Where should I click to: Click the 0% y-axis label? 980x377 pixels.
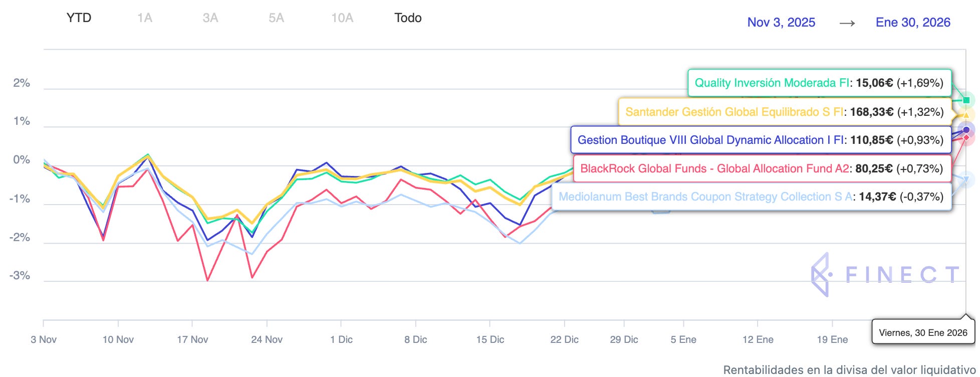click(x=22, y=160)
